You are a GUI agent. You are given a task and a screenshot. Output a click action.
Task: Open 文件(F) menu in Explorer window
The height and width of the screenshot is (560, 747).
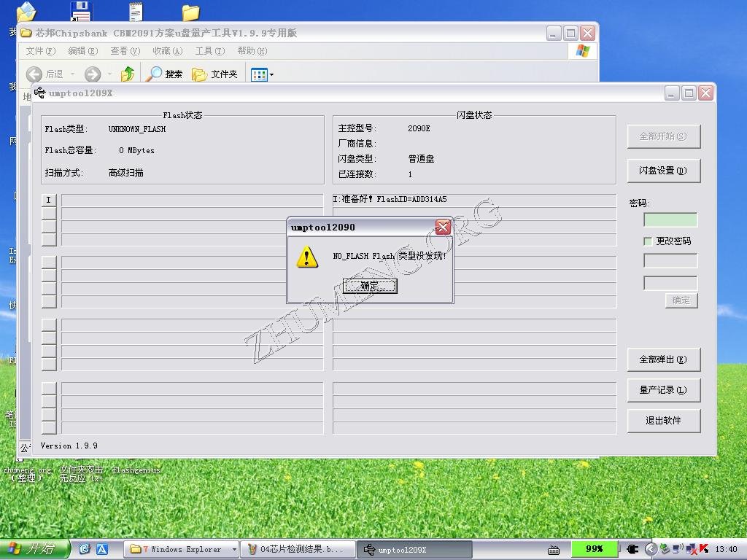point(41,51)
